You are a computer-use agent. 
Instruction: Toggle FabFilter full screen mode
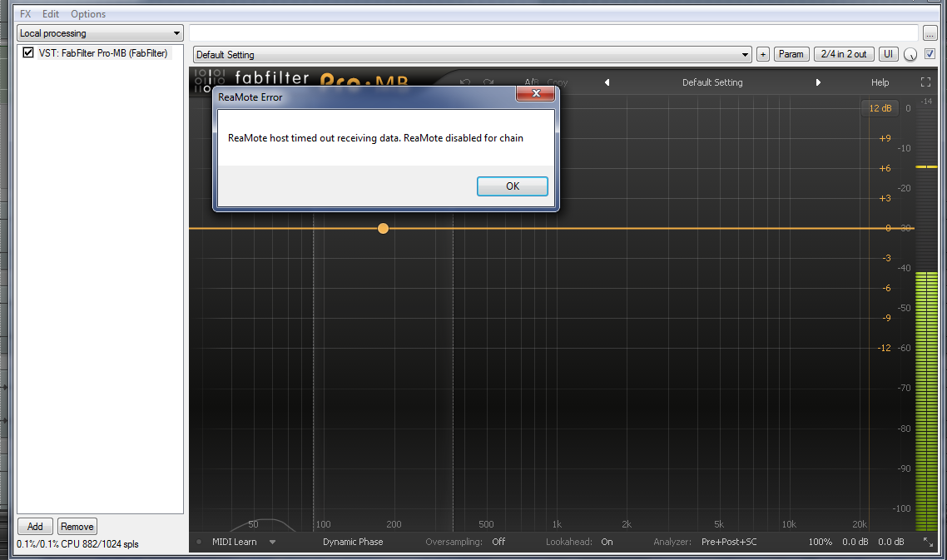(925, 82)
